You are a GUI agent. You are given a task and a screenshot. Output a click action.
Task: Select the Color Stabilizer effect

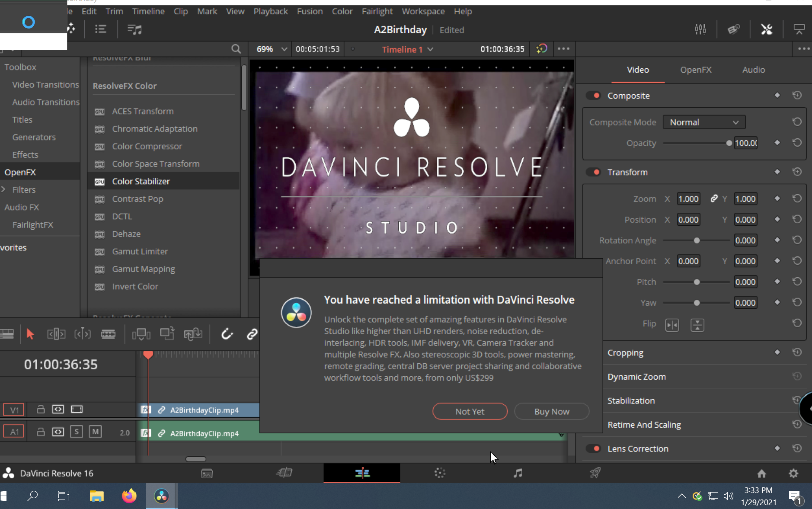coord(163,181)
